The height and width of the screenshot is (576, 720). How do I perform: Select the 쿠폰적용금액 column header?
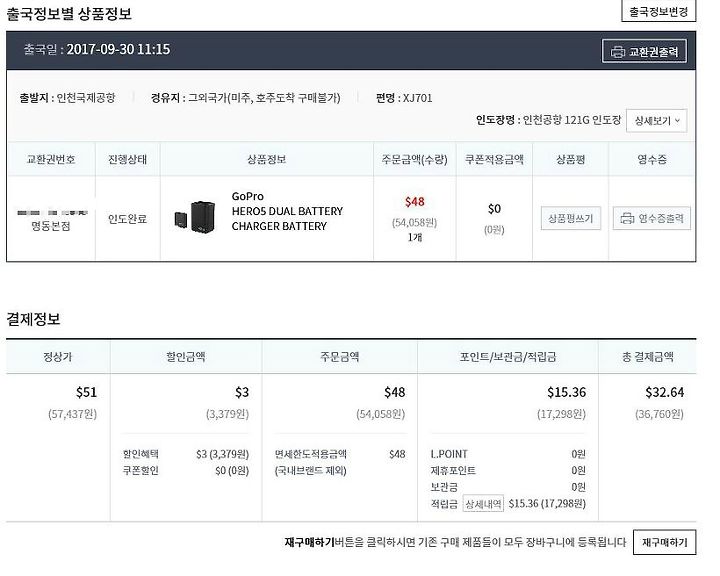(x=494, y=159)
